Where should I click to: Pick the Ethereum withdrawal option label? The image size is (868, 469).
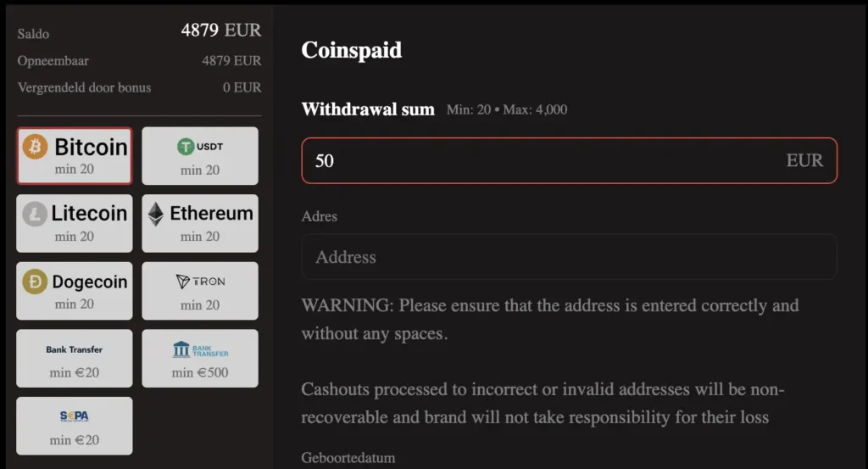(211, 214)
